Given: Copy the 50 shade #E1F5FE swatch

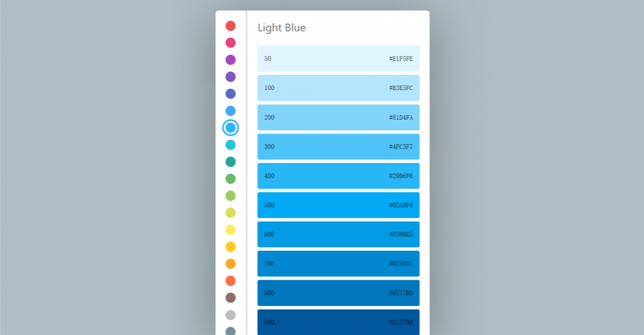Looking at the screenshot, I should 338,59.
